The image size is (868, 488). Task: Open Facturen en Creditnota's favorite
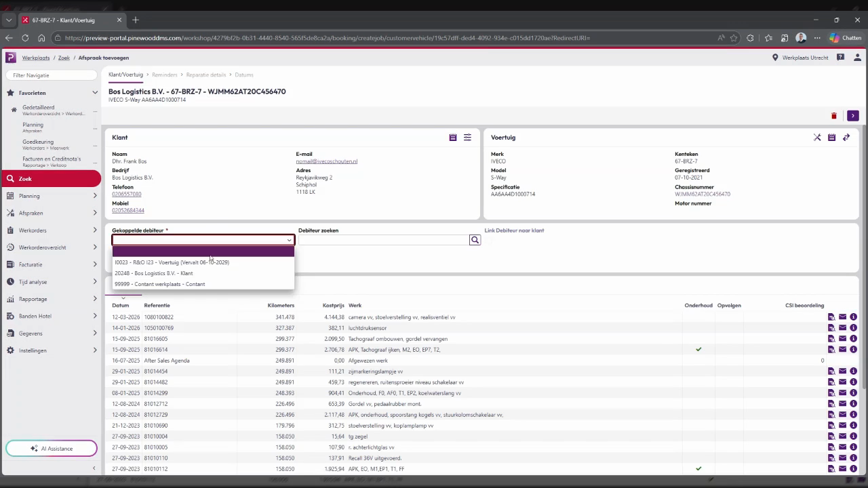[52, 159]
